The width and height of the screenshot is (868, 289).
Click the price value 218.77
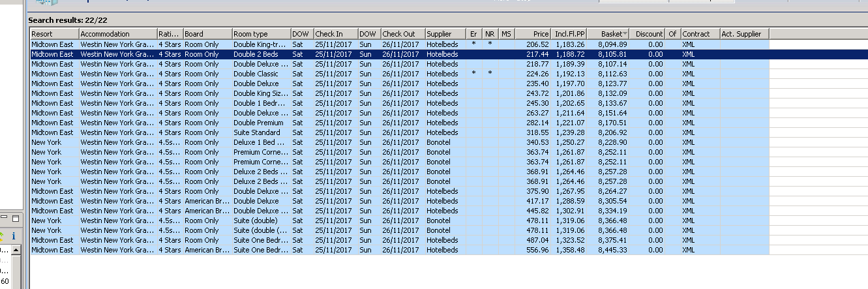click(x=537, y=64)
